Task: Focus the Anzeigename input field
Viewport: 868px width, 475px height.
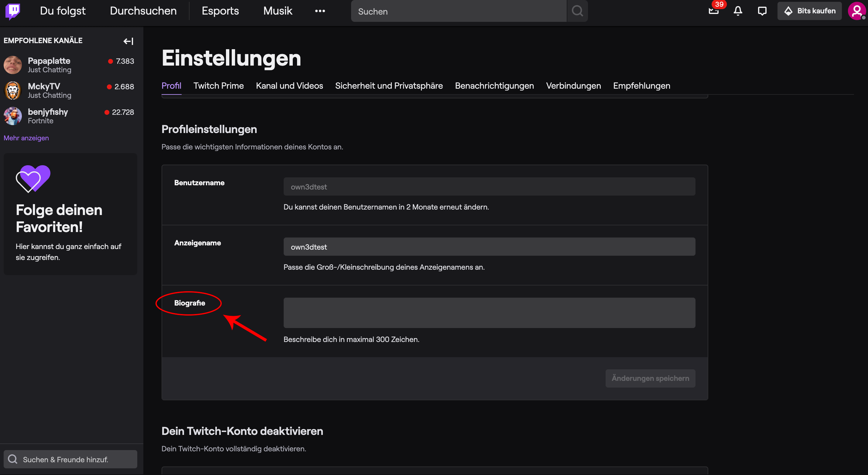Action: 489,247
